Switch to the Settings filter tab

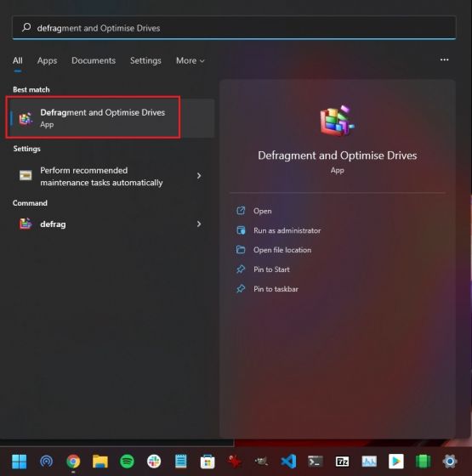tap(145, 60)
